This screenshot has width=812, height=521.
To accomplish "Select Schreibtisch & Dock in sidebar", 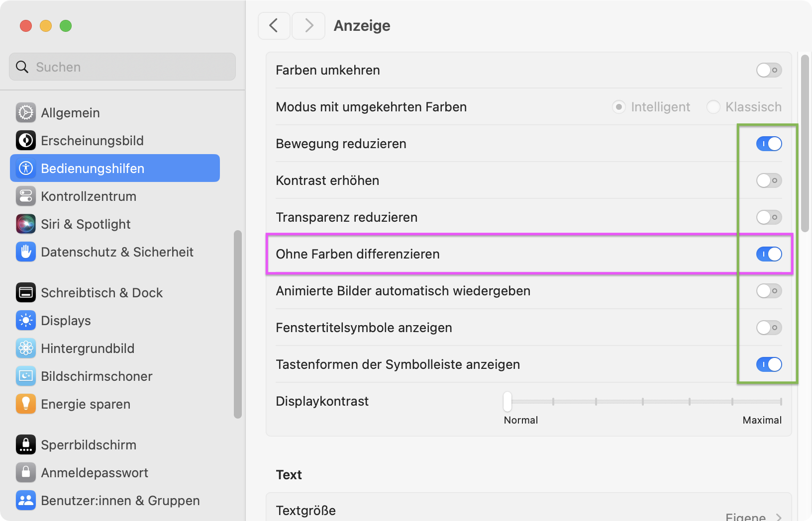I will (x=101, y=293).
